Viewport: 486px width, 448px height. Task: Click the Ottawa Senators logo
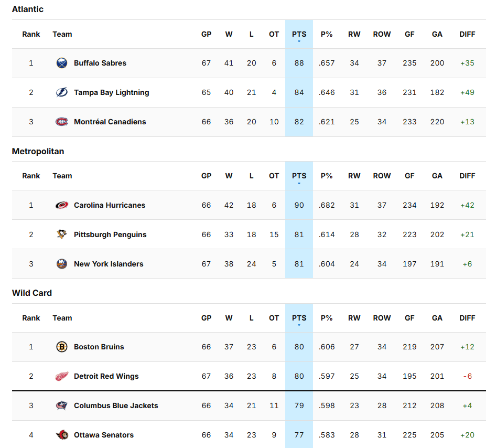click(62, 435)
